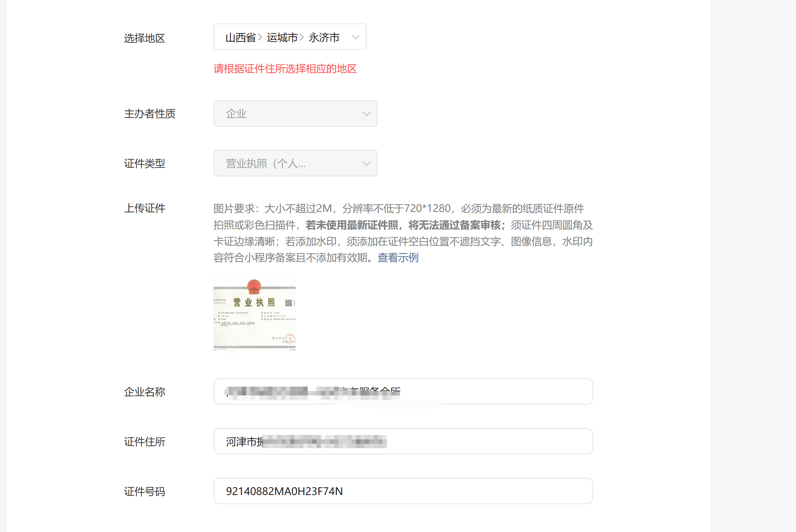
Task: Click the red hint about selecting region
Action: click(285, 69)
